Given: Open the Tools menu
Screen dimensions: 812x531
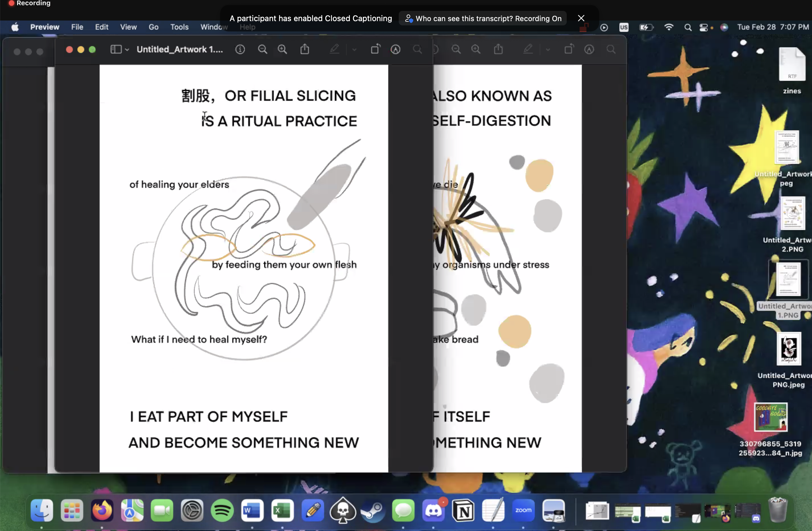Looking at the screenshot, I should [179, 27].
